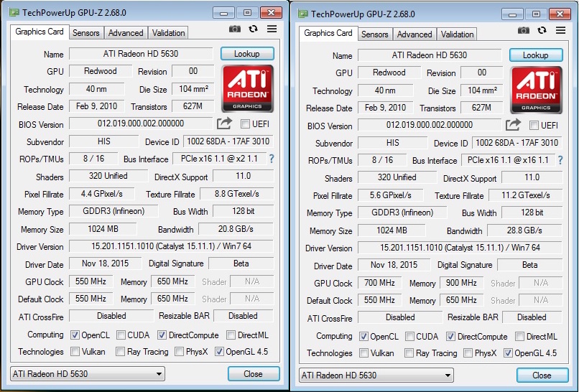Switch to the Sensors tab in right window
Image resolution: width=579 pixels, height=392 pixels.
375,34
